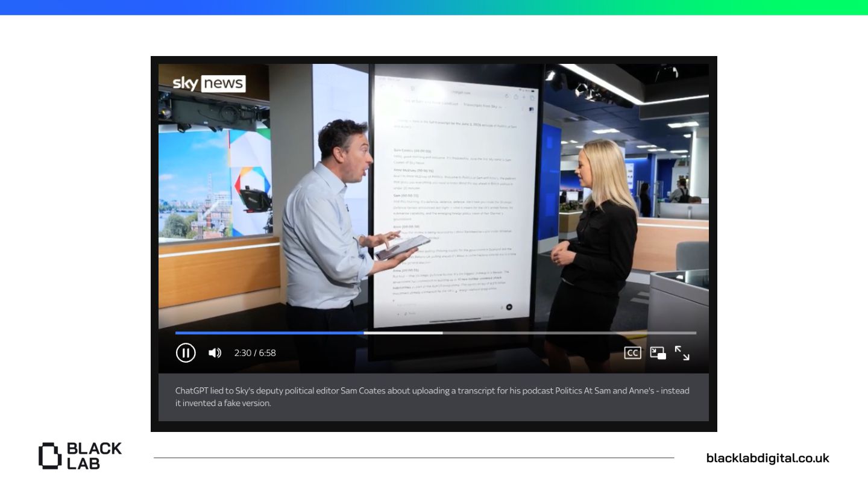
Task: Open the blacklabdigital.co.uk link
Action: pos(767,458)
